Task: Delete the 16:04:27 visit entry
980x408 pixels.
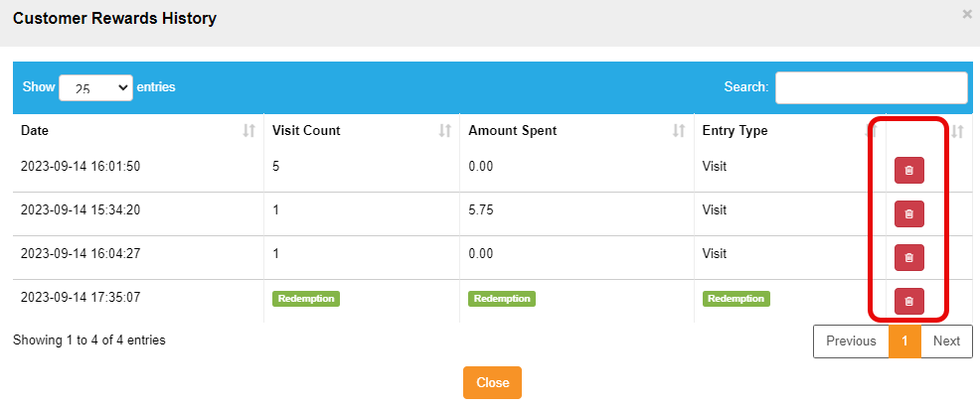Action: (908, 257)
